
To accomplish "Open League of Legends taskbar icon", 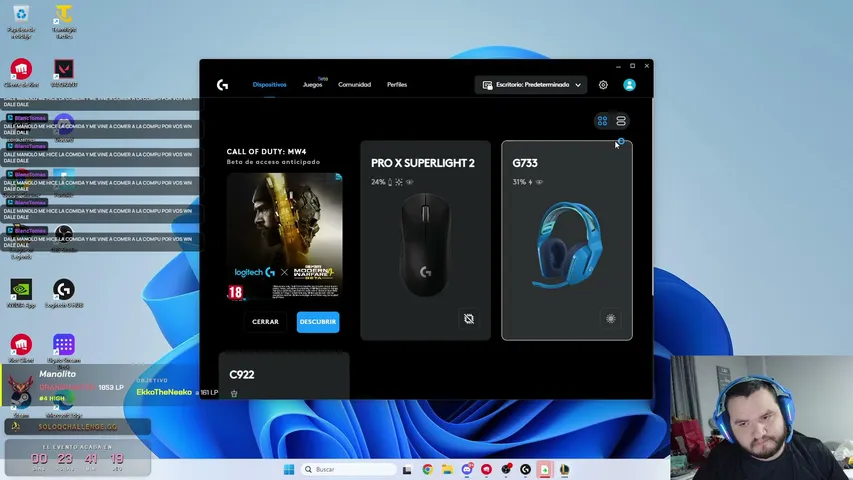I will click(x=564, y=469).
